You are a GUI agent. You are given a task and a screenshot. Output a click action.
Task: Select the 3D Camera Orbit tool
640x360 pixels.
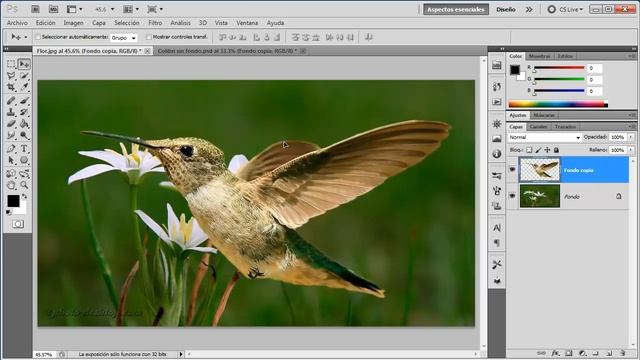tap(24, 174)
